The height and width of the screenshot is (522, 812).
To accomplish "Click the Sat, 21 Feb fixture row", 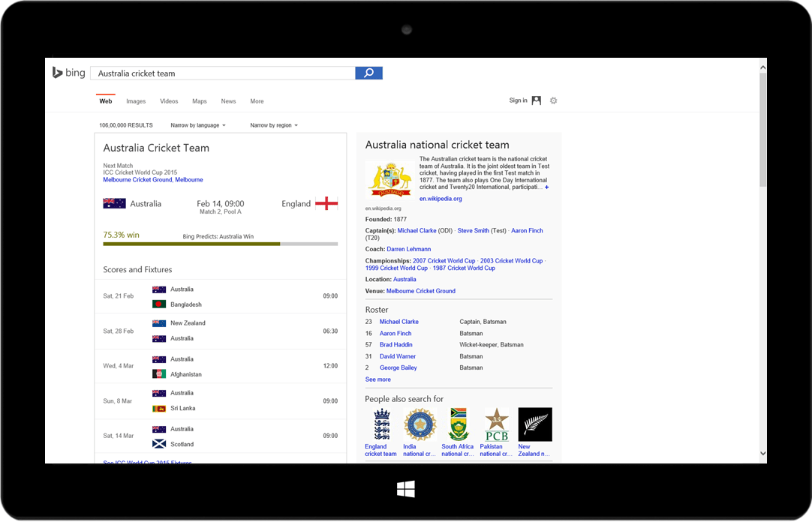I will [x=221, y=296].
